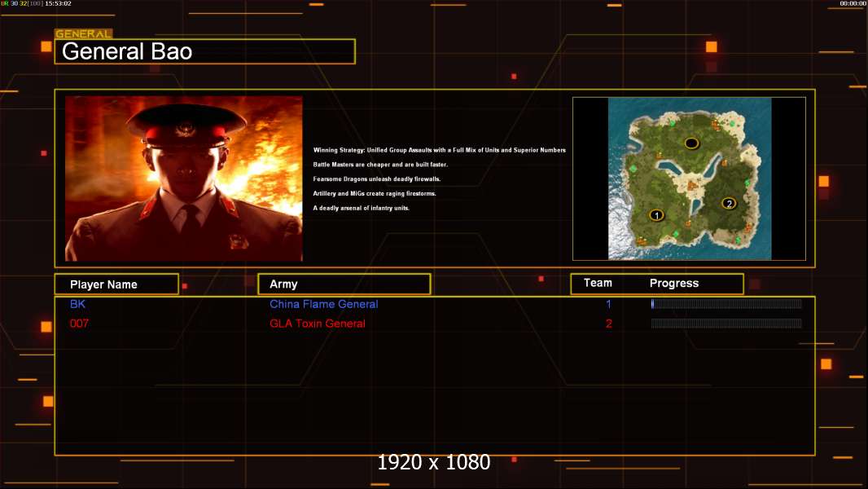Click the Team column header

598,283
